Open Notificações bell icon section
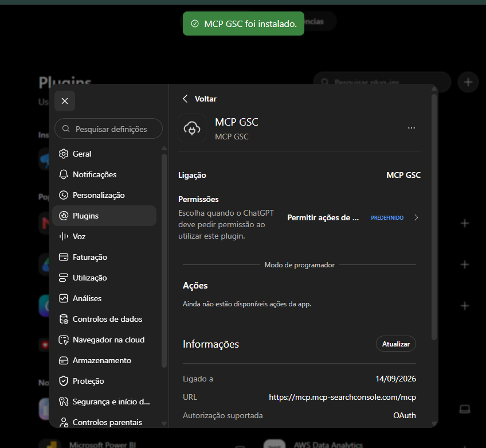486x448 pixels. pyautogui.click(x=64, y=174)
